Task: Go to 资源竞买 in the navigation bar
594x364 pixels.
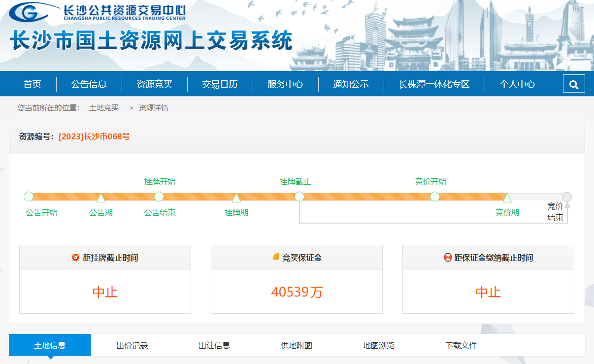Action: [155, 84]
